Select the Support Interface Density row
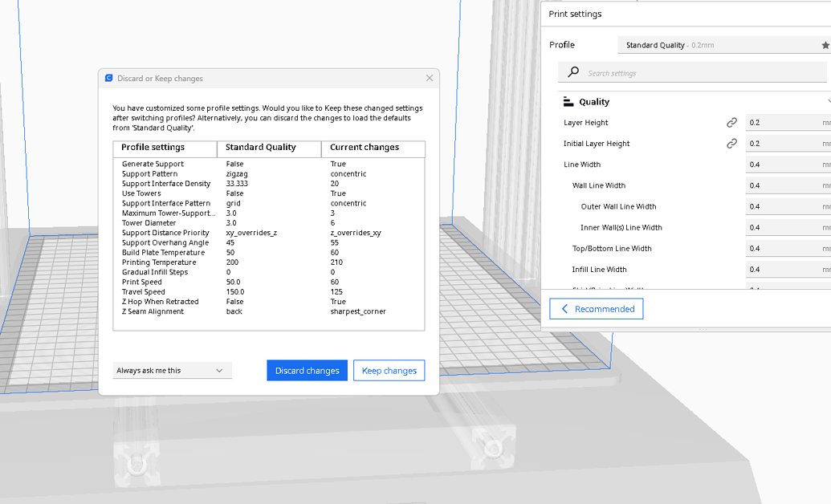The height and width of the screenshot is (504, 831). (269, 184)
